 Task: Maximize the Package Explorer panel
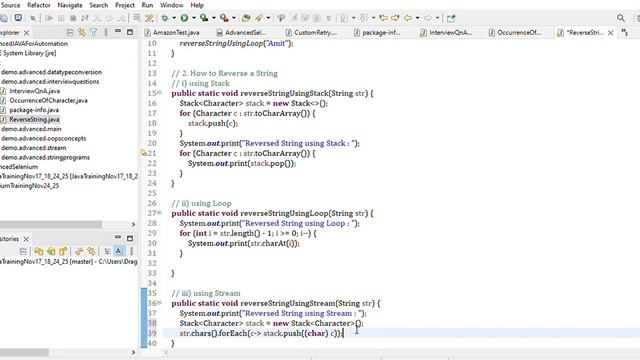click(x=130, y=32)
